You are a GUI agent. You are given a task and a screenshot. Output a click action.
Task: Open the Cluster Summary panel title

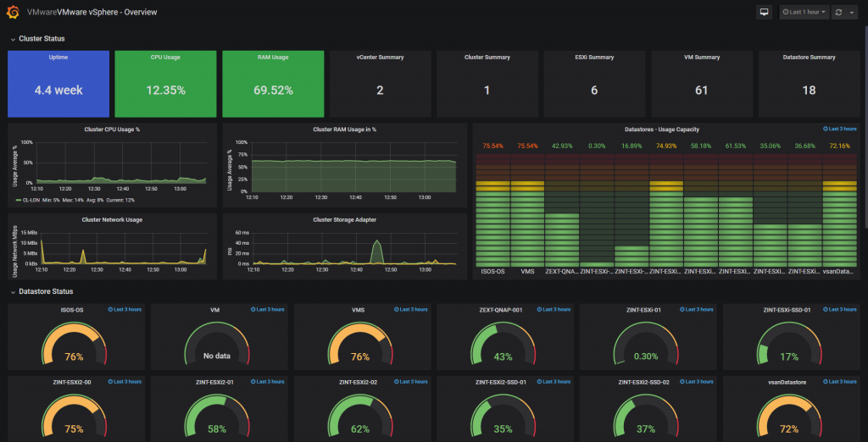tap(487, 57)
